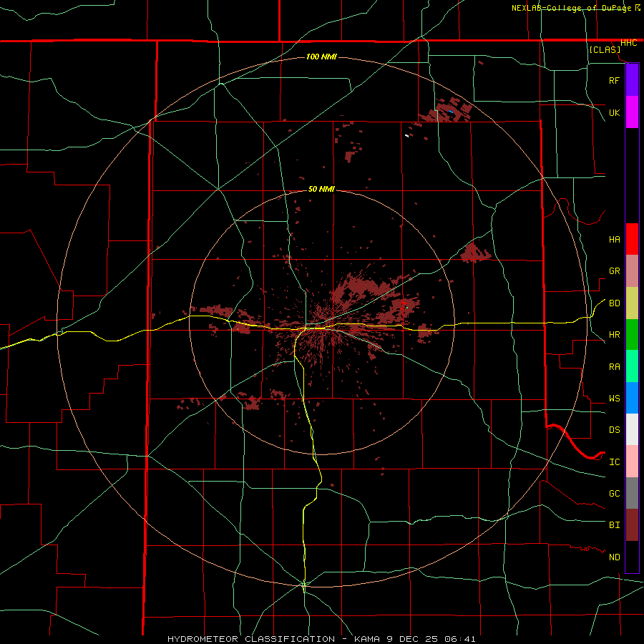Image resolution: width=644 pixels, height=644 pixels.
Task: Click the 50 NMI range ring label
Action: click(321, 189)
